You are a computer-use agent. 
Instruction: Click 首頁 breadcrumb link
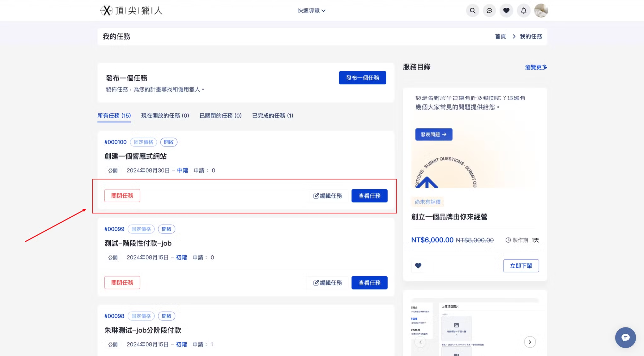pos(500,37)
